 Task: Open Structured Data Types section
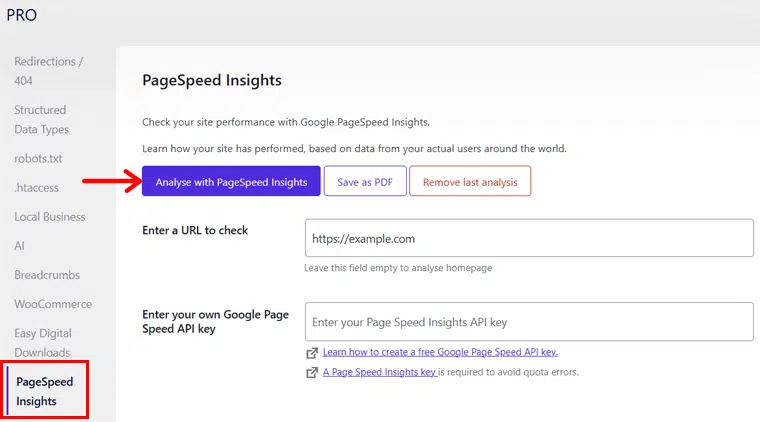pyautogui.click(x=41, y=120)
